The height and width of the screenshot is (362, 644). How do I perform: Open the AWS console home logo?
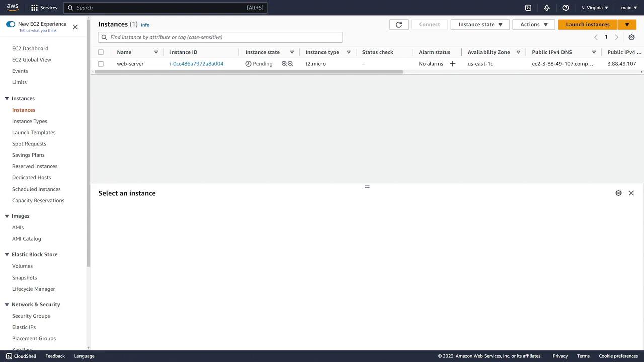(x=13, y=8)
